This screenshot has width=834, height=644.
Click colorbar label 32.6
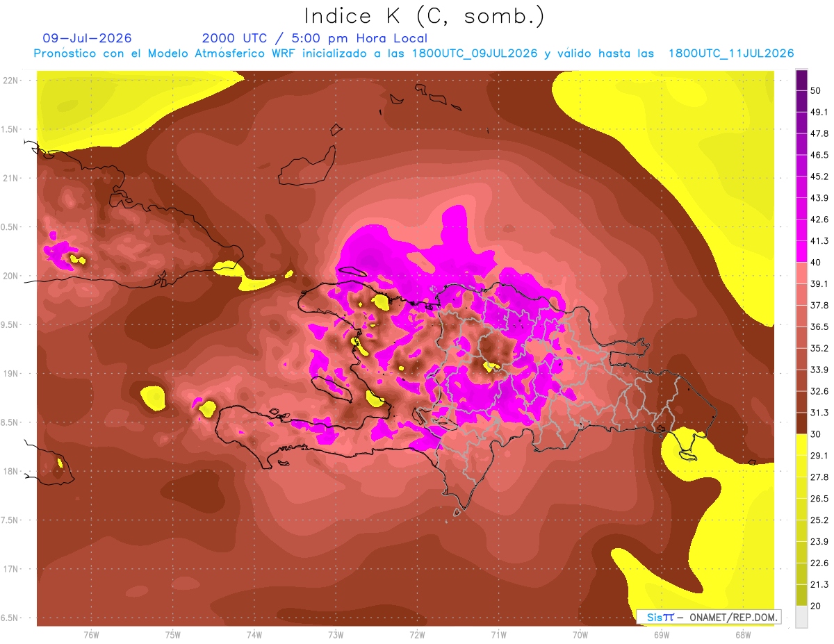click(819, 391)
